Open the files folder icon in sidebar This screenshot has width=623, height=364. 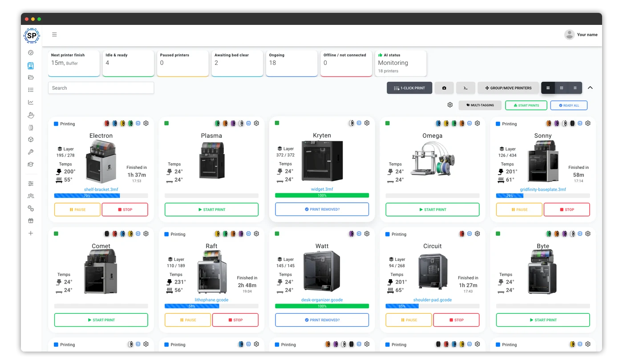pos(31,77)
